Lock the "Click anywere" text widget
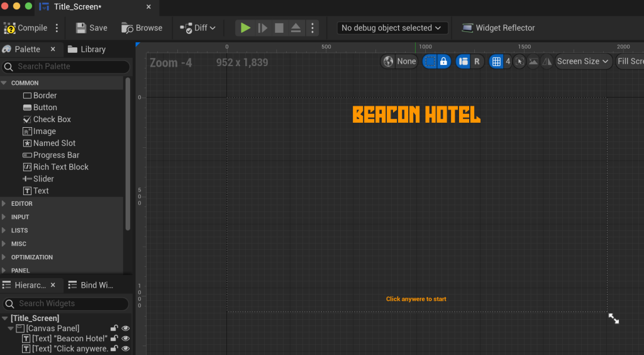This screenshot has height=355, width=644. (114, 349)
